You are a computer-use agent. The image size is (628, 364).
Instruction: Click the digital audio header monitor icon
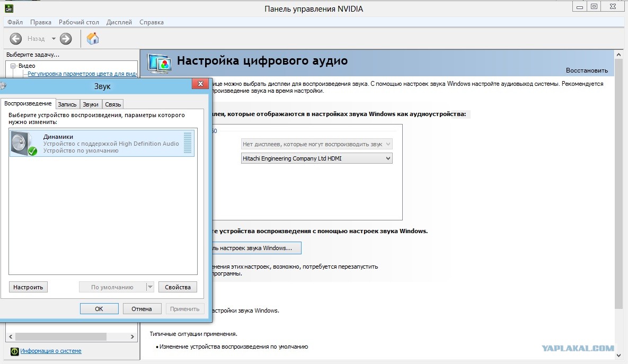click(159, 63)
